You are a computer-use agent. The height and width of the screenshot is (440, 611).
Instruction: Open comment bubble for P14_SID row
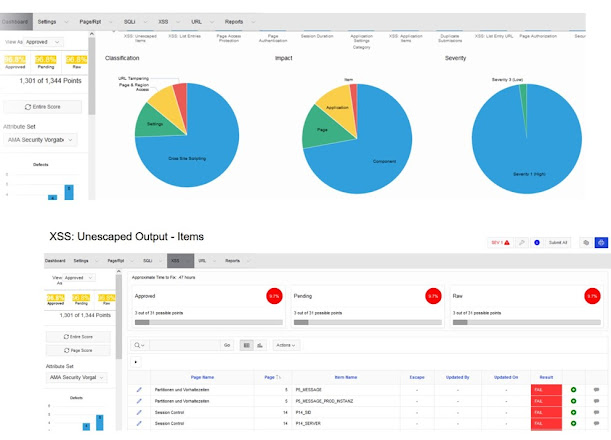tap(596, 412)
